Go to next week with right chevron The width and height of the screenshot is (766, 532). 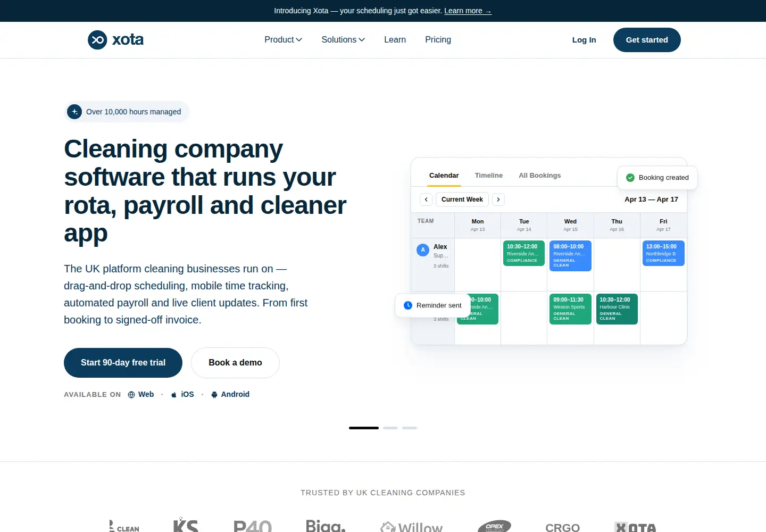click(x=498, y=199)
